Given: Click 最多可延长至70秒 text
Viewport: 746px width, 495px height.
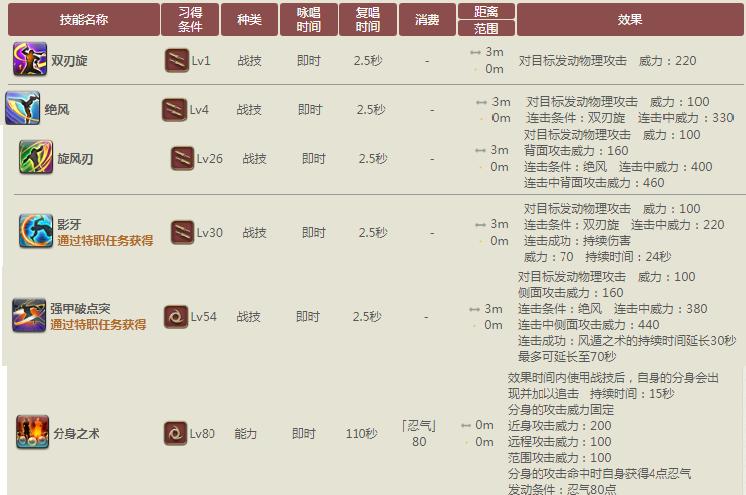Looking at the screenshot, I should [x=567, y=356].
